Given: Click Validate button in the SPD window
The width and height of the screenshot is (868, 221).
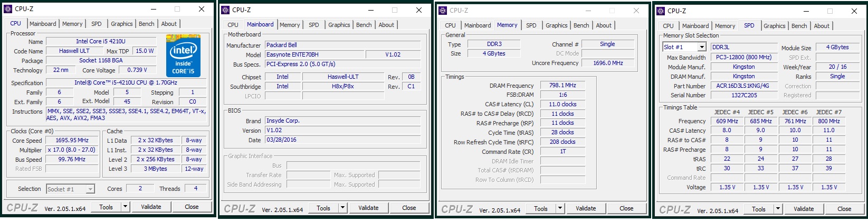Looking at the screenshot, I should [x=804, y=209].
